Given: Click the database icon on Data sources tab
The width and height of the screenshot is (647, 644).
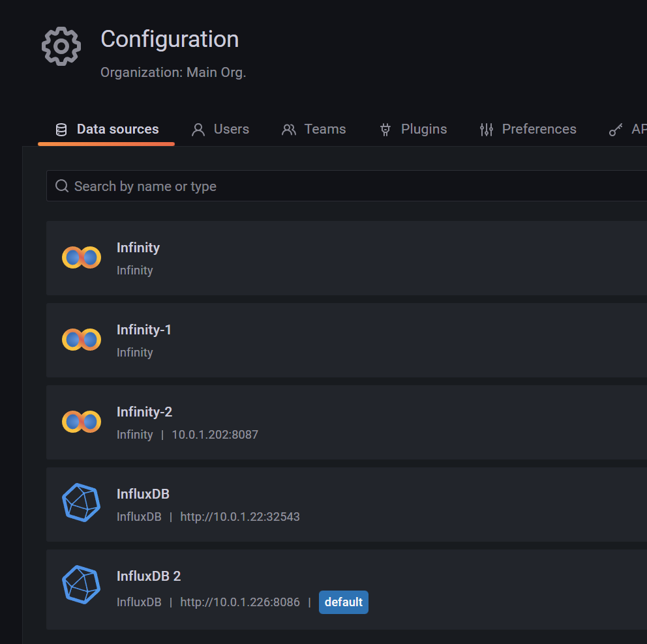Looking at the screenshot, I should coord(61,130).
